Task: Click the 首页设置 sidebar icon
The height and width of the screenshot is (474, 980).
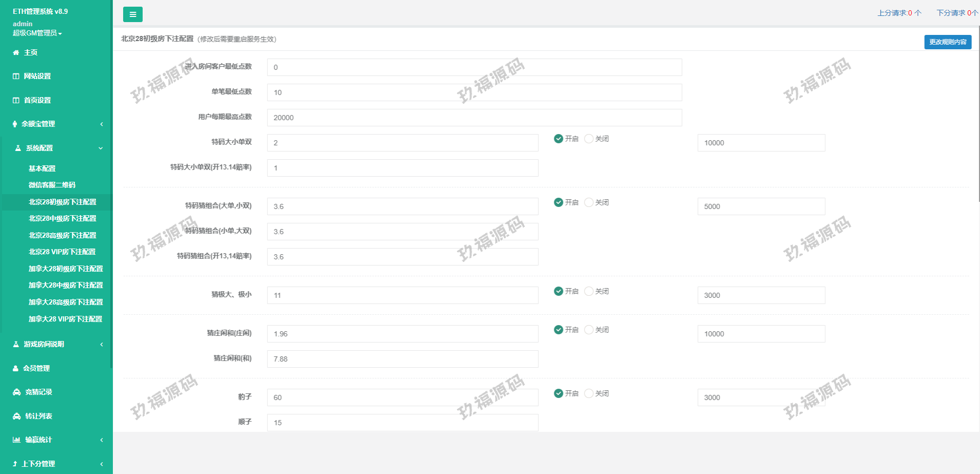Action: point(16,100)
